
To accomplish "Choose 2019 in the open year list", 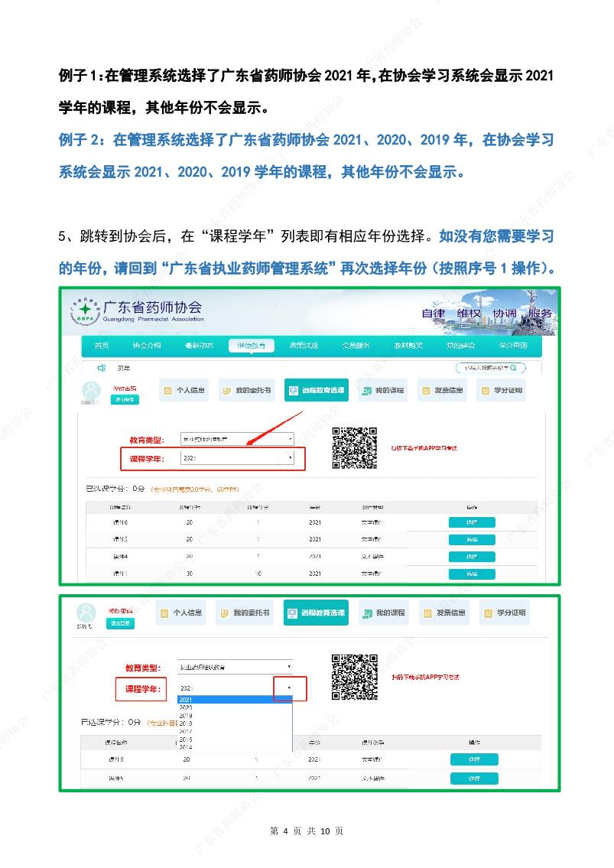I will point(234,716).
